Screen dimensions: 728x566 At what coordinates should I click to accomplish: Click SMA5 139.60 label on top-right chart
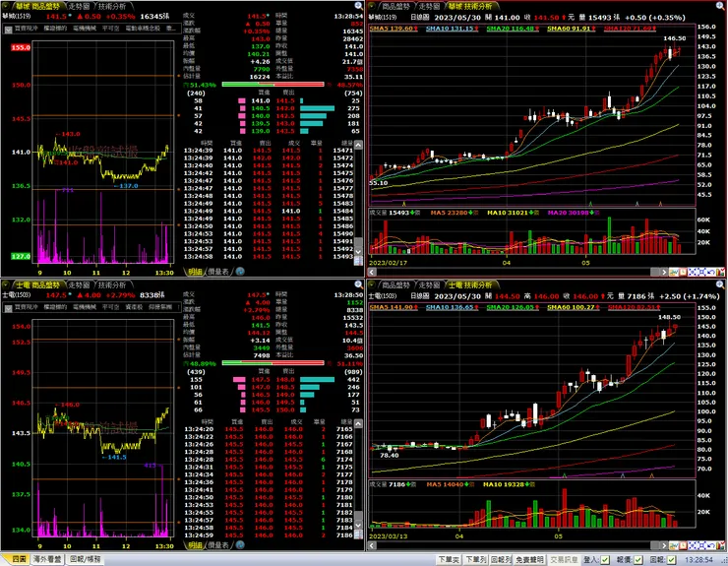394,29
